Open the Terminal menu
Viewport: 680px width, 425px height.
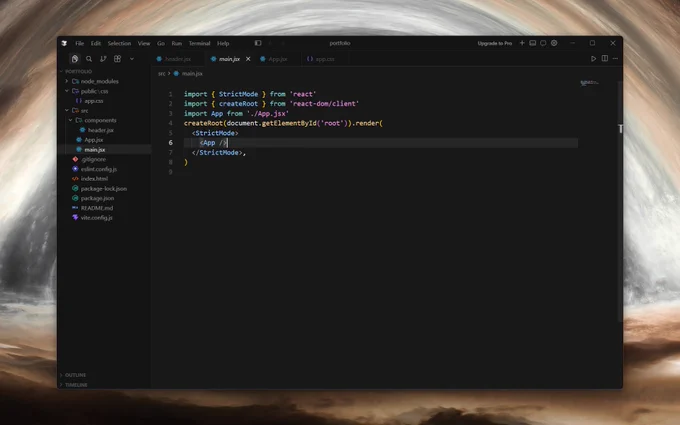pyautogui.click(x=199, y=43)
